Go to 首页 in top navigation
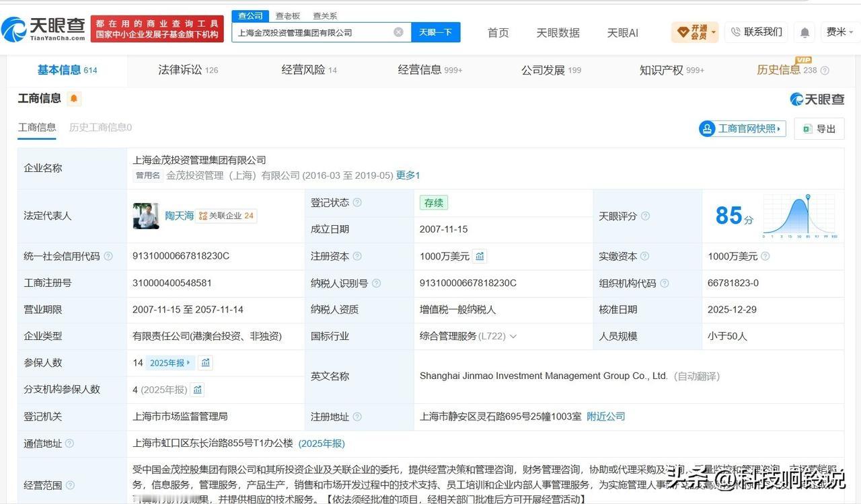 pyautogui.click(x=498, y=32)
